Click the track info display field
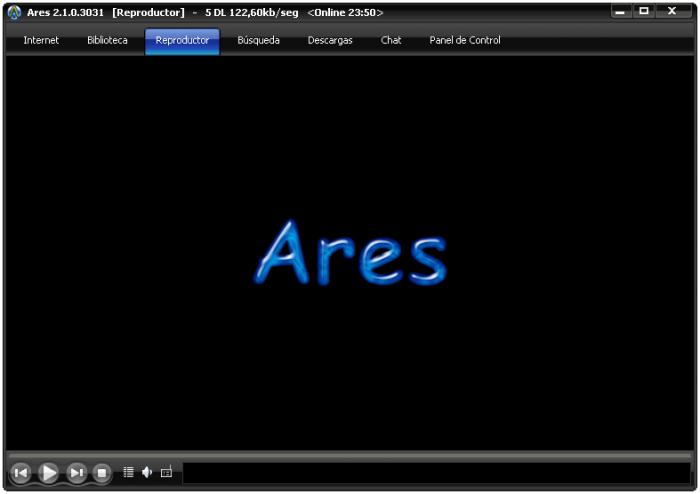 436,473
